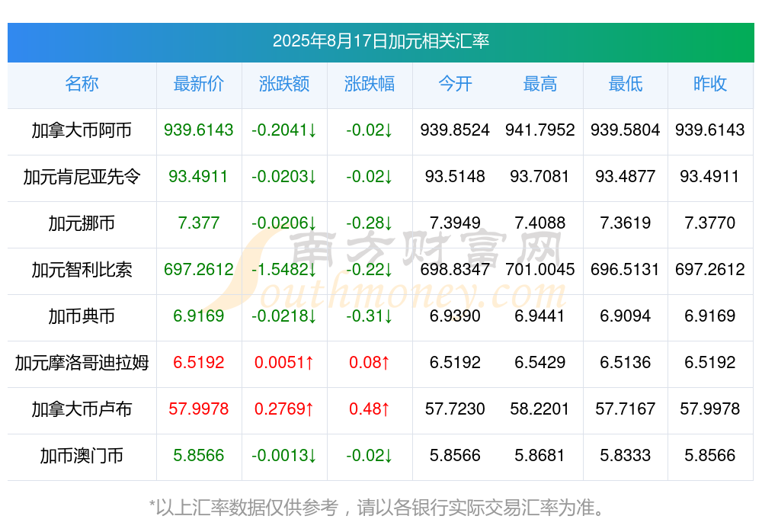
Task: Select the opening price 7.3949
Action: point(455,223)
